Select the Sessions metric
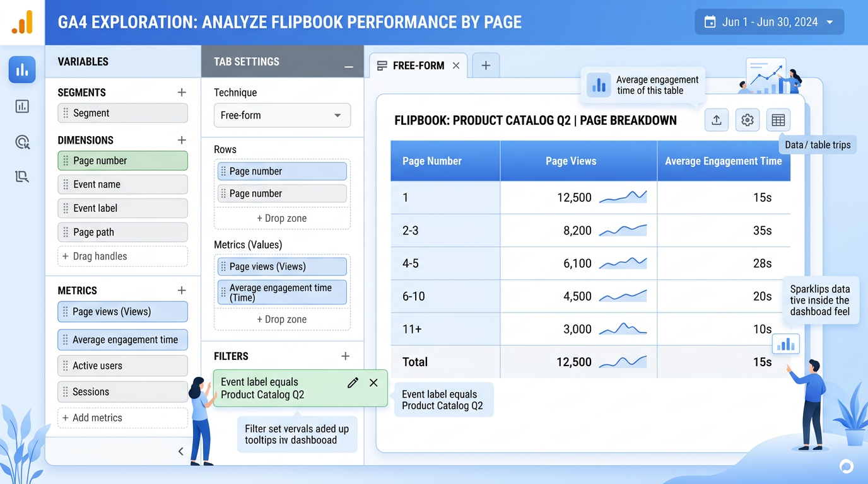The width and height of the screenshot is (868, 484). tap(122, 392)
